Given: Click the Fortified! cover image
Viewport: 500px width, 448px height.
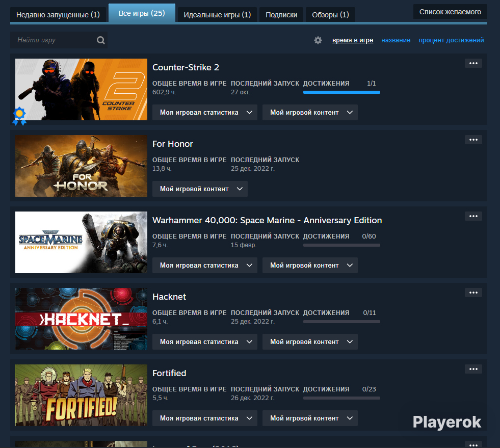Looking at the screenshot, I should 82,396.
